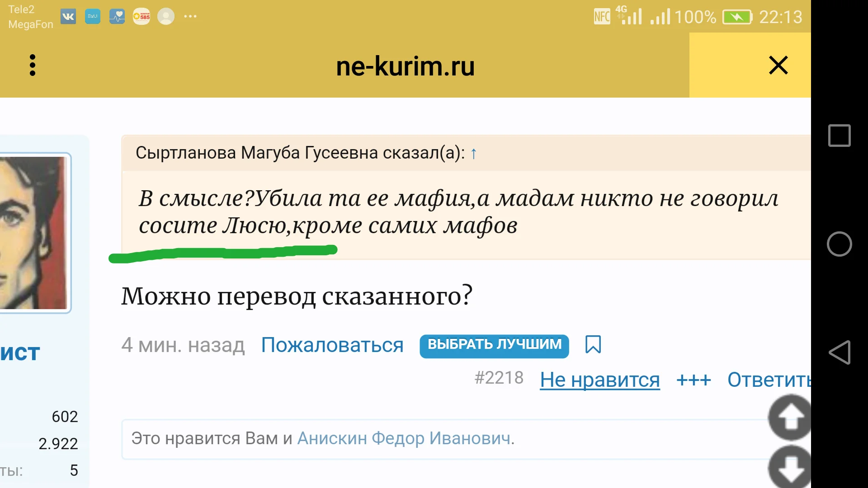
Task: Tap the ne-kurim.ru address title
Action: [405, 66]
